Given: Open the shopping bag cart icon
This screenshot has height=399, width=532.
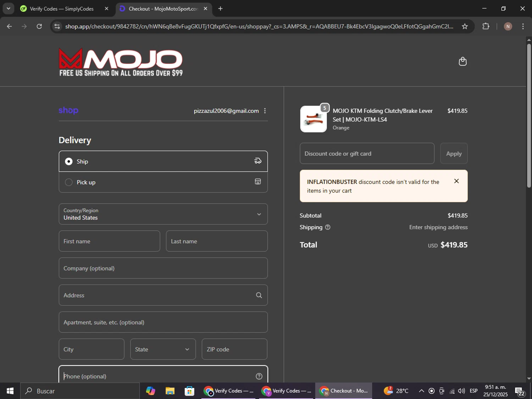Looking at the screenshot, I should coord(462,61).
